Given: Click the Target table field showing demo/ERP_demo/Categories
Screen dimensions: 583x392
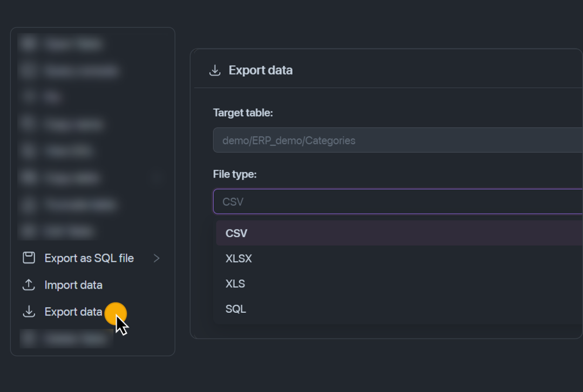Looking at the screenshot, I should click(x=397, y=141).
